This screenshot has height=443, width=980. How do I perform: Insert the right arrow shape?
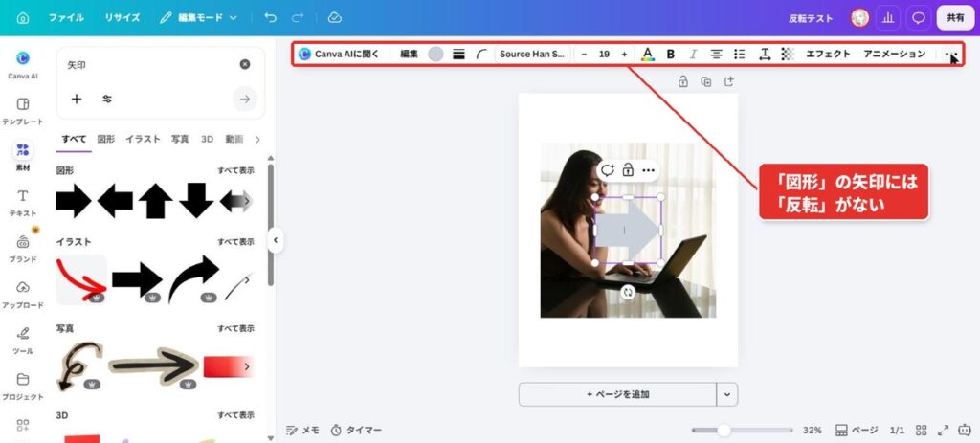pyautogui.click(x=74, y=201)
